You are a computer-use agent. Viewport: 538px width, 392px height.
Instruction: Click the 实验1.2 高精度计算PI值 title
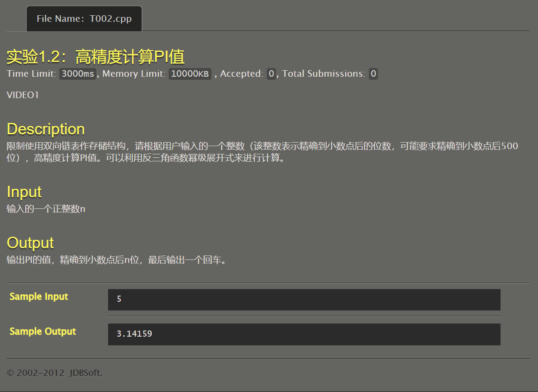click(x=95, y=57)
